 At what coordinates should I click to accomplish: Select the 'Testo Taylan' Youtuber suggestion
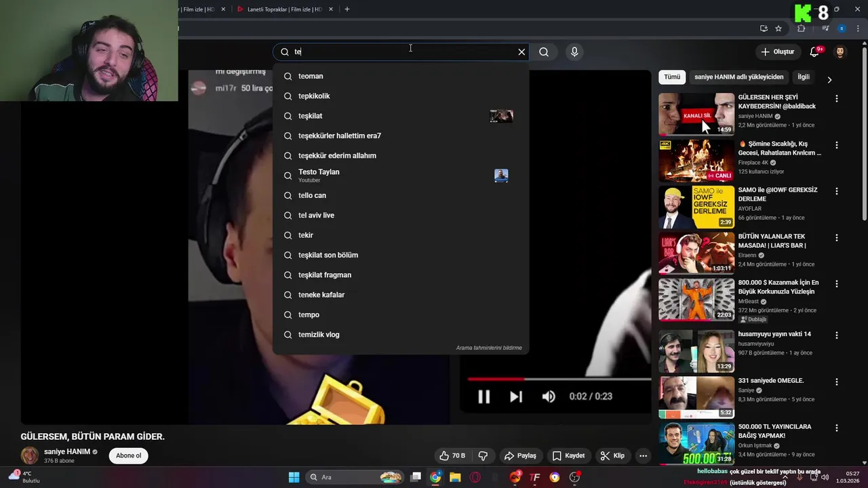pos(400,176)
